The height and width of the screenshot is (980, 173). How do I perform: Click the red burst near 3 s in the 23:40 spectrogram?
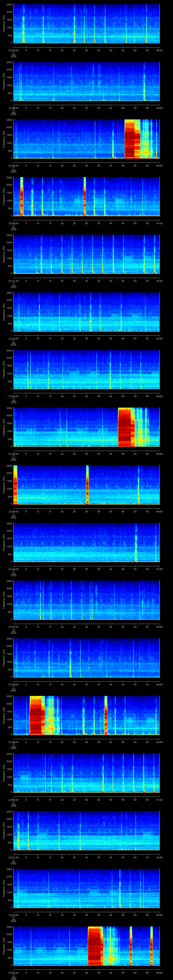click(x=22, y=197)
